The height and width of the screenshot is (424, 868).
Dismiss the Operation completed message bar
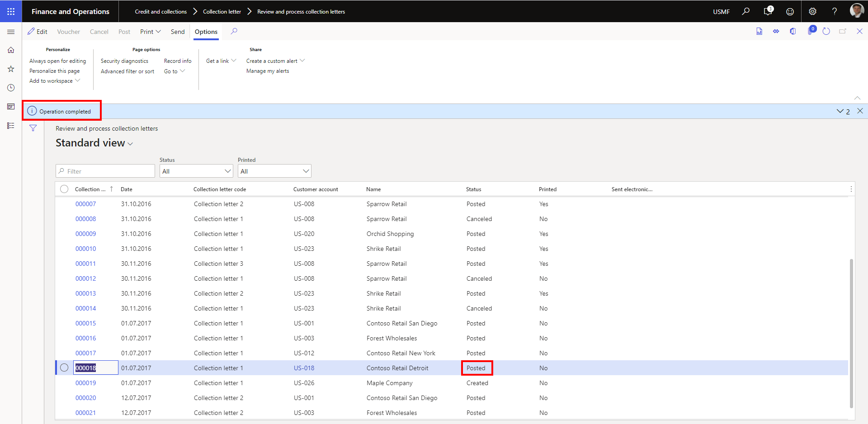[x=860, y=111]
